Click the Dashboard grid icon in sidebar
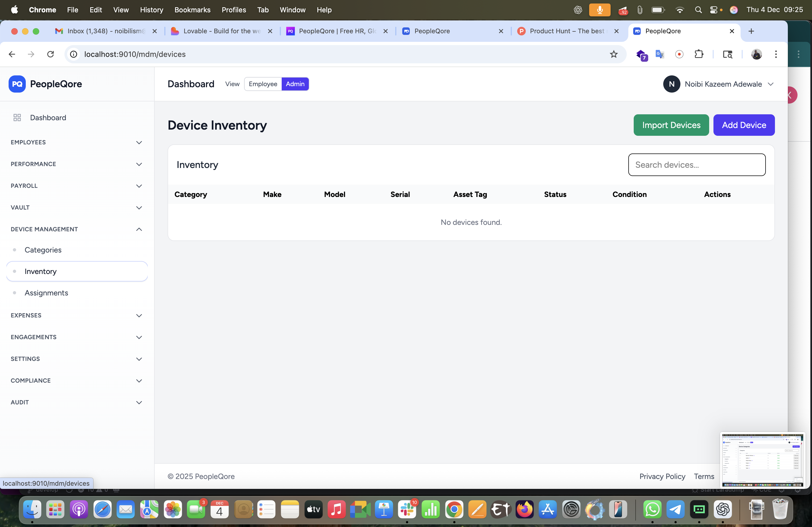This screenshot has height=527, width=812. (x=17, y=118)
